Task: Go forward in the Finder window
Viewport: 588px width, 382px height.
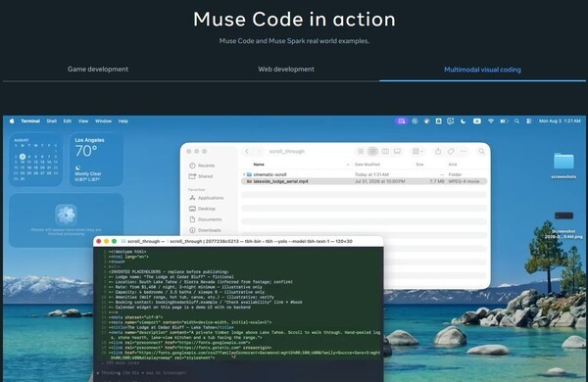Action: coord(259,152)
